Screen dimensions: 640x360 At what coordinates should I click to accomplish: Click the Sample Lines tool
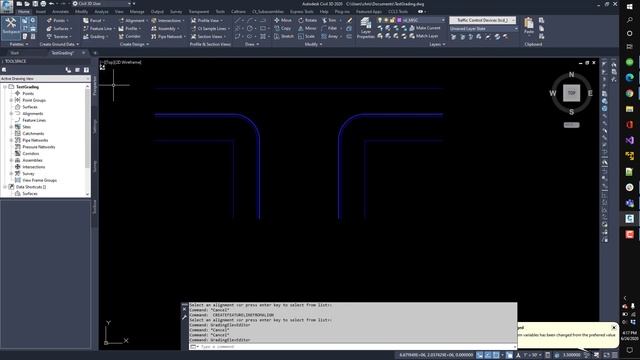pyautogui.click(x=210, y=29)
